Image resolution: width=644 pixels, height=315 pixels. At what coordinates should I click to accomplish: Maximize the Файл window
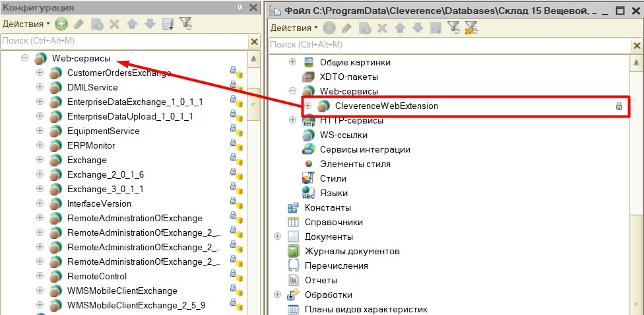pyautogui.click(x=621, y=11)
